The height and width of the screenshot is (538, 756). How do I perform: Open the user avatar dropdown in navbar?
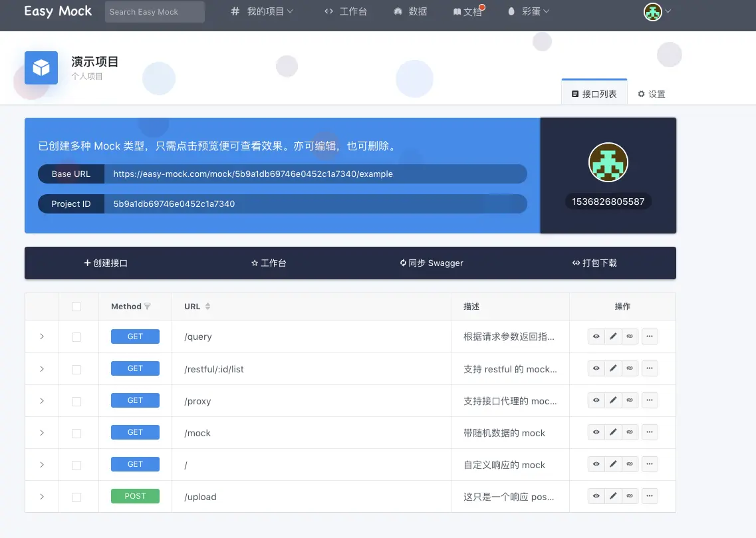pyautogui.click(x=657, y=11)
